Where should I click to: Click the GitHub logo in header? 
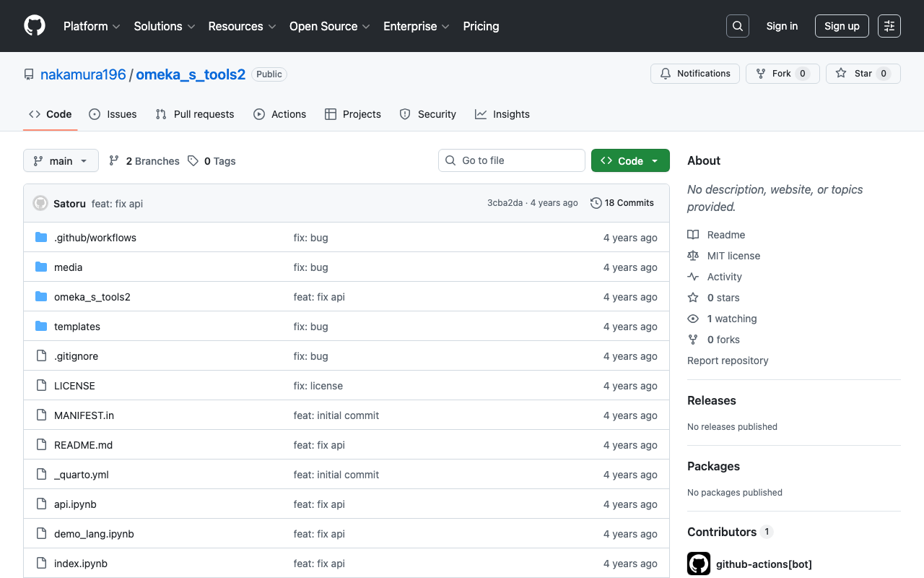pos(35,26)
